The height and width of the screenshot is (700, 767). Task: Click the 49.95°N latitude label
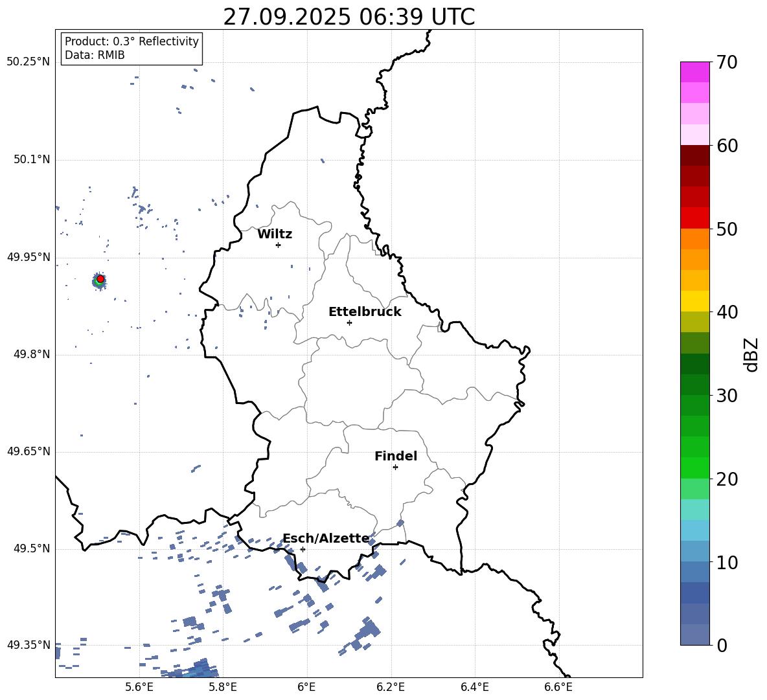(29, 257)
